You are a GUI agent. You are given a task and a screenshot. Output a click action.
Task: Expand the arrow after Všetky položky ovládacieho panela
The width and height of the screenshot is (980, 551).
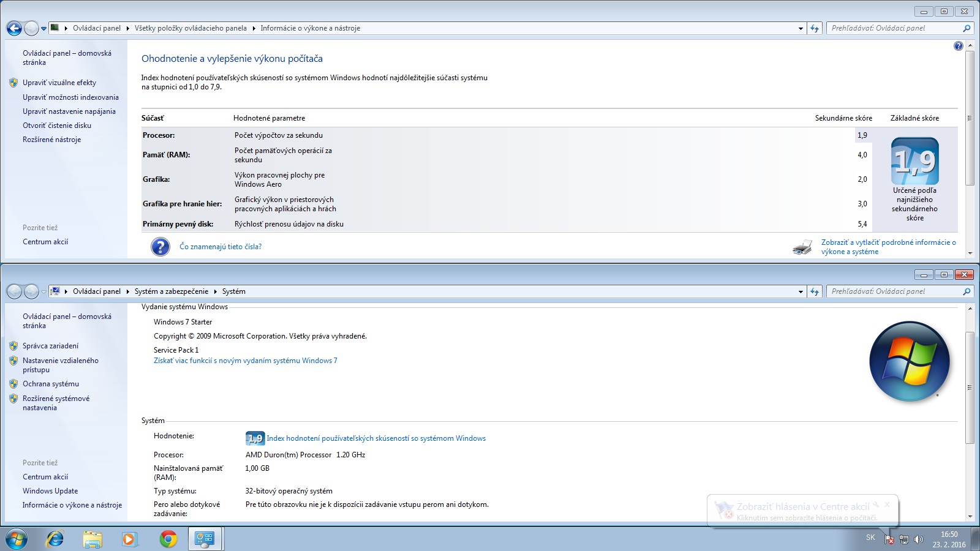[x=254, y=28]
